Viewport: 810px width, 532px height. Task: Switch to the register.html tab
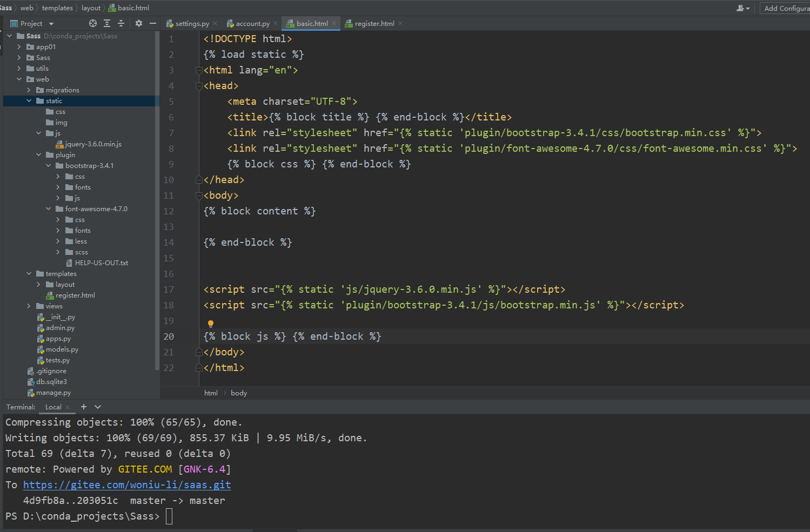(374, 24)
